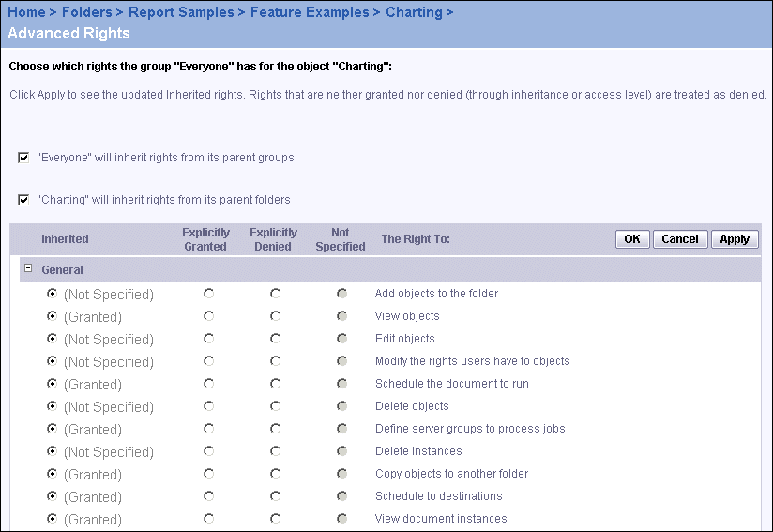Screen dimensions: 773x532
Task: Uncheck "Everyone" will inherit rights checkbox
Action: pyautogui.click(x=23, y=158)
